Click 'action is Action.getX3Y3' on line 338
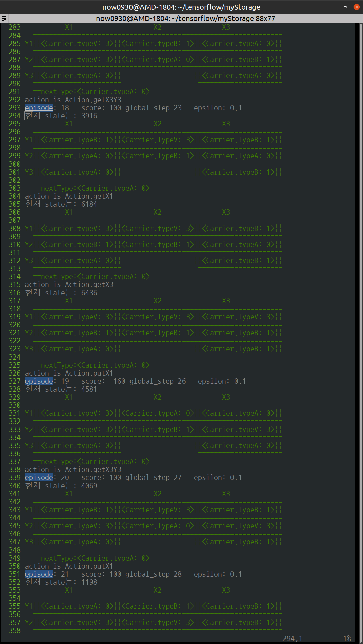The width and height of the screenshot is (363, 644). click(x=73, y=469)
